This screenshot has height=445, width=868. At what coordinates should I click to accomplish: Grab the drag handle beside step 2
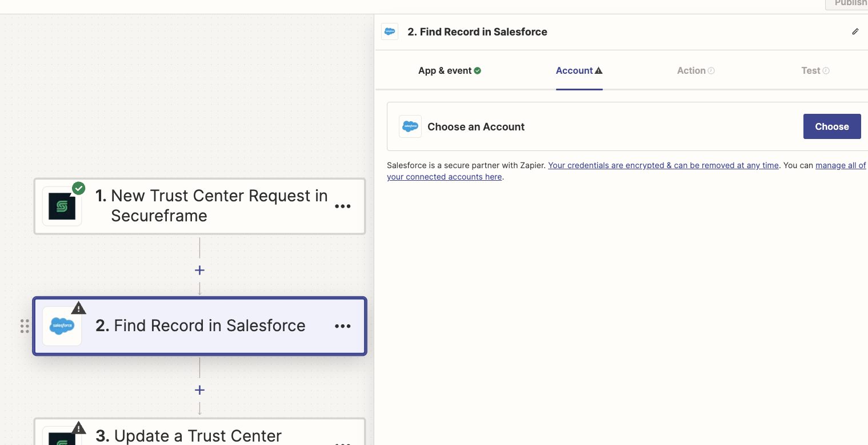tap(25, 326)
